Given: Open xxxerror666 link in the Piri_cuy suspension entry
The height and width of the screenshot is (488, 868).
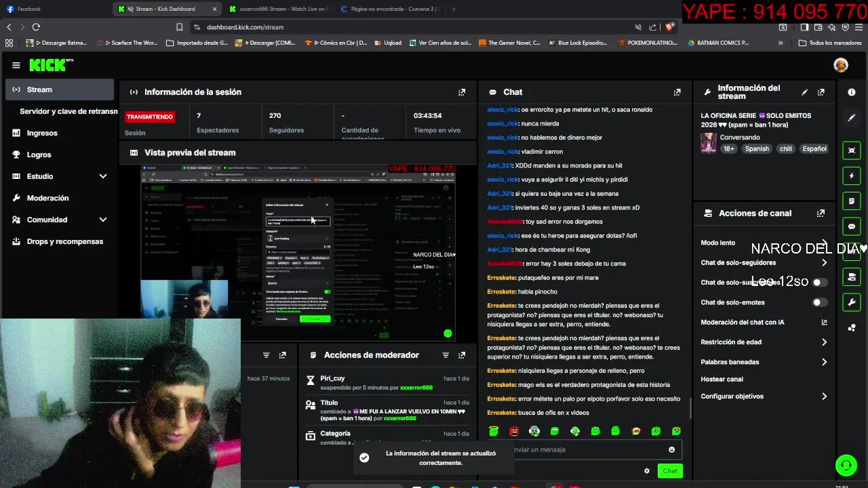Looking at the screenshot, I should tap(416, 388).
